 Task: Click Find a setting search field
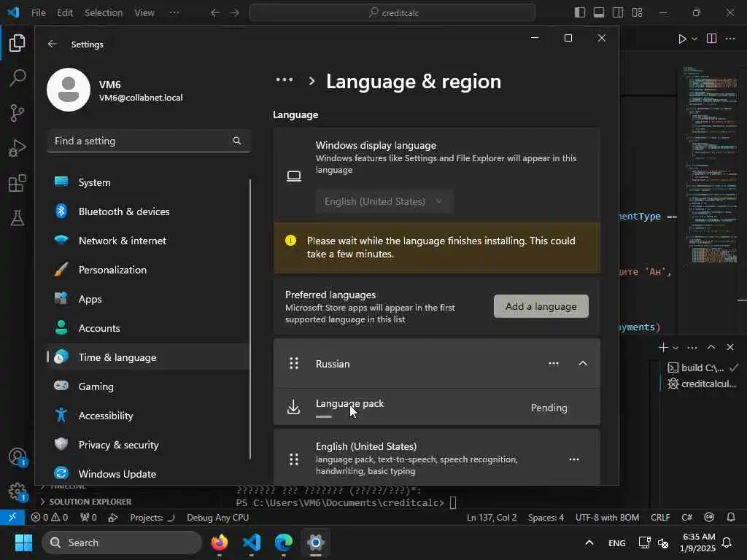(x=149, y=141)
